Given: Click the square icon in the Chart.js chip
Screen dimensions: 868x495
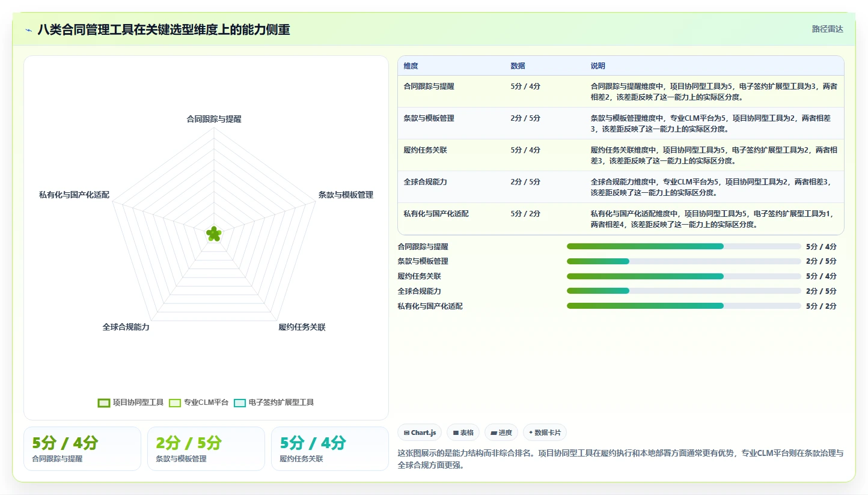Looking at the screenshot, I should pyautogui.click(x=407, y=433).
